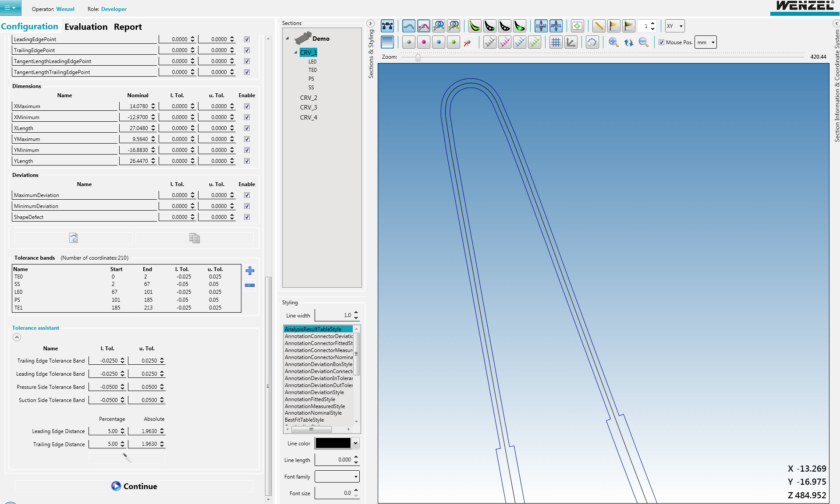This screenshot has height=504, width=840.
Task: Click the zoom out magnifier icon
Action: pyautogui.click(x=643, y=42)
